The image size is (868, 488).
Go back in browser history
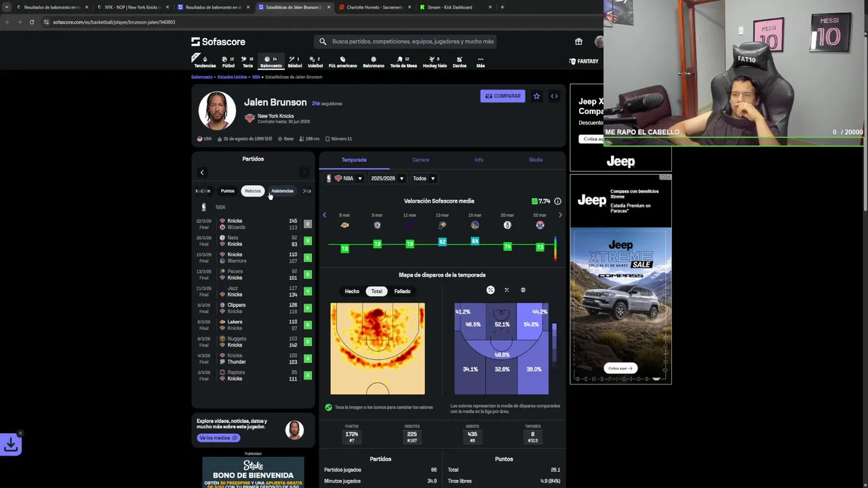pos(7,22)
